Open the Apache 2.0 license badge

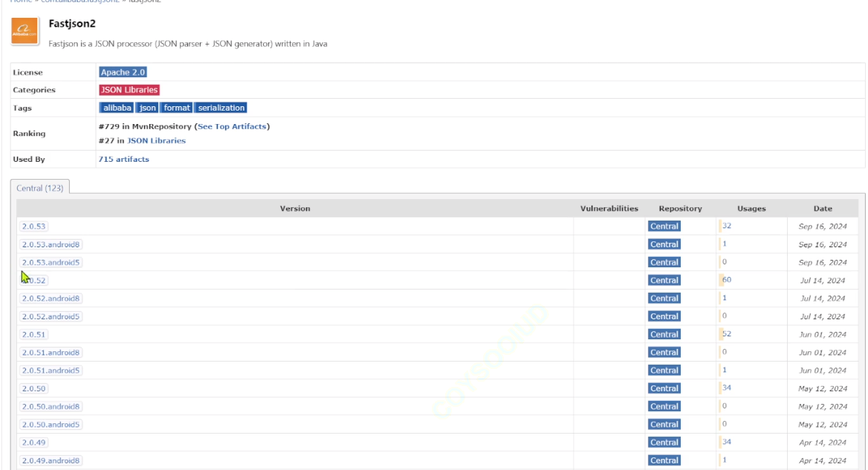click(123, 73)
